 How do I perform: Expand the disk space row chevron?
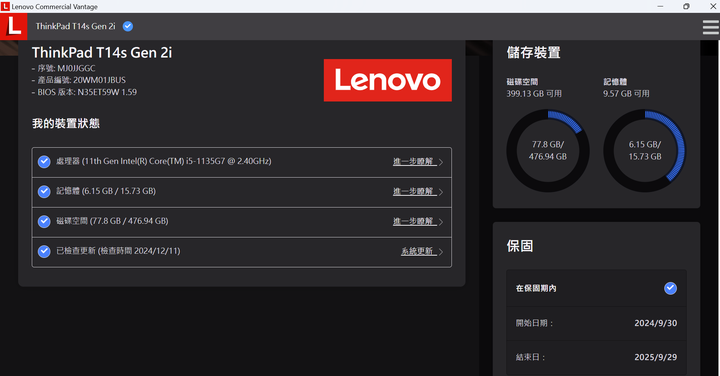pos(441,222)
